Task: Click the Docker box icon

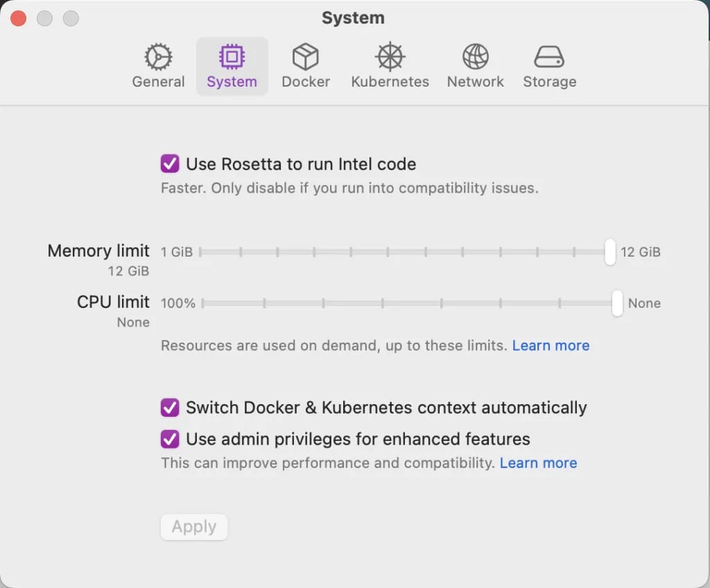Action: [305, 57]
